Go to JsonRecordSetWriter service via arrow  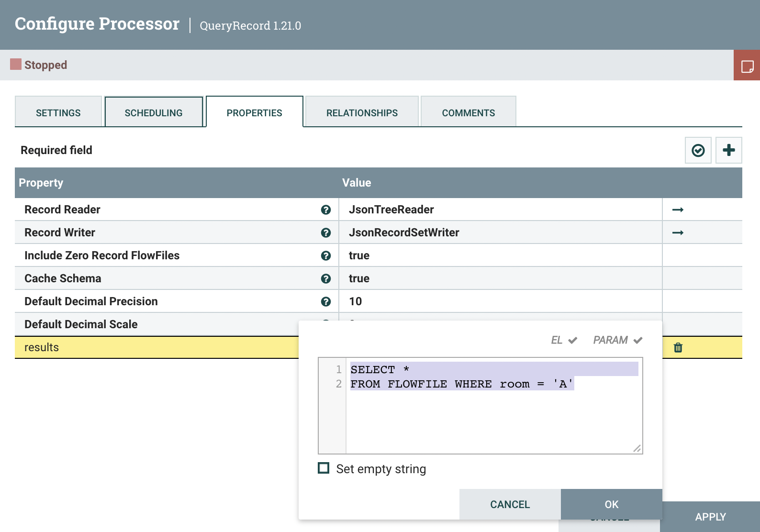click(678, 233)
